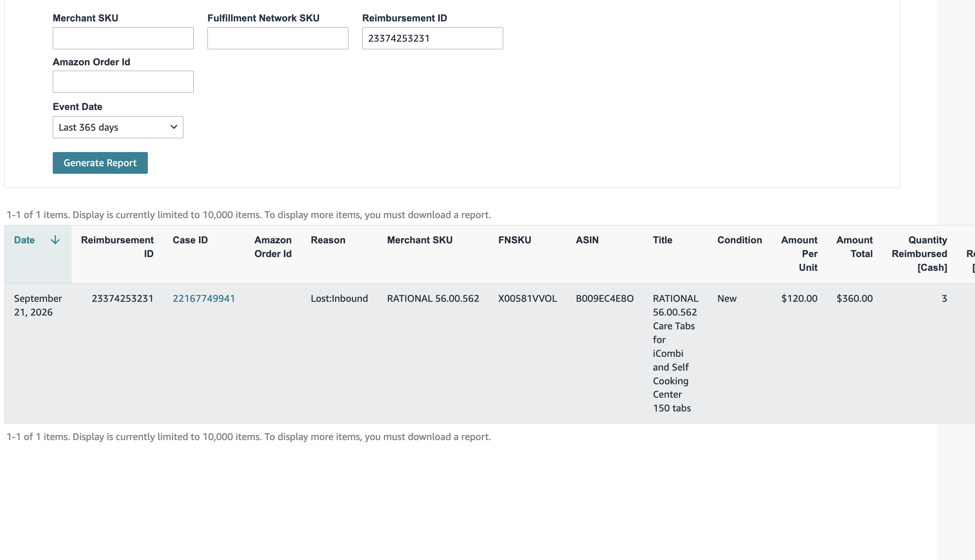975x560 pixels.
Task: Click the Quantity Reimbursed [Cash] header
Action: click(x=919, y=254)
